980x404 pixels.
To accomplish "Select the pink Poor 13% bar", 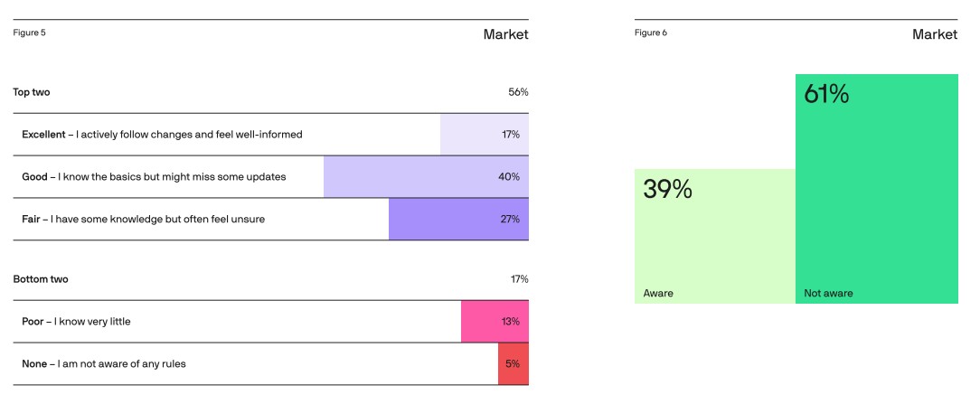I will tap(494, 322).
